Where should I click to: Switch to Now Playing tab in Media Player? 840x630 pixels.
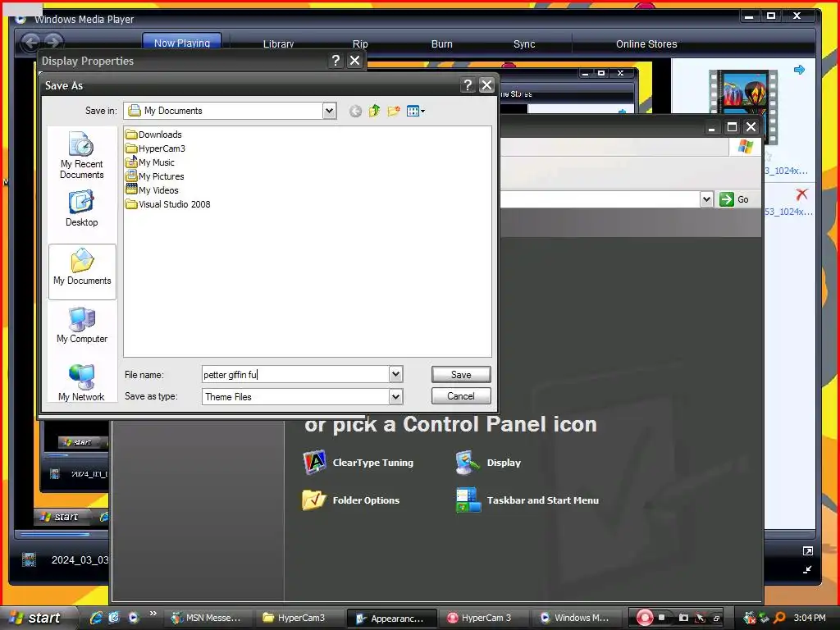(182, 43)
